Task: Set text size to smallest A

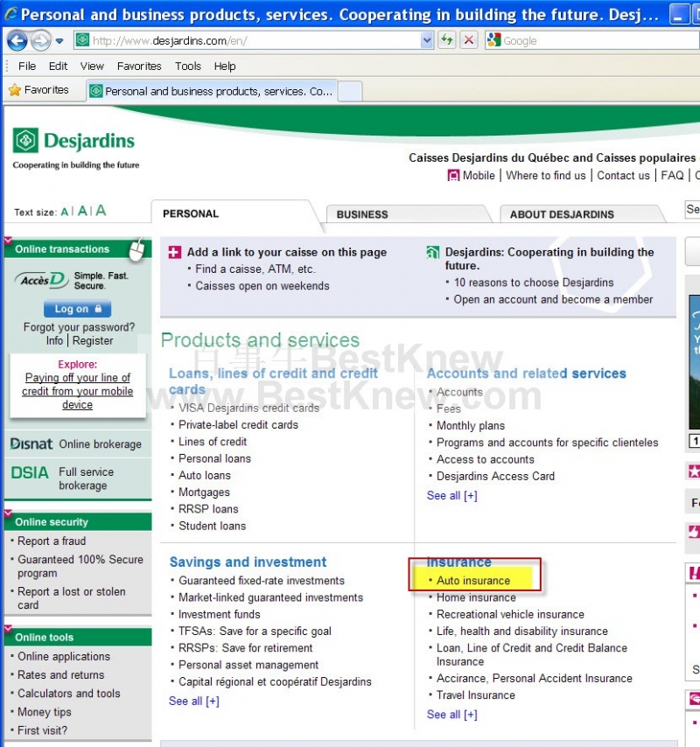Action: (x=65, y=212)
